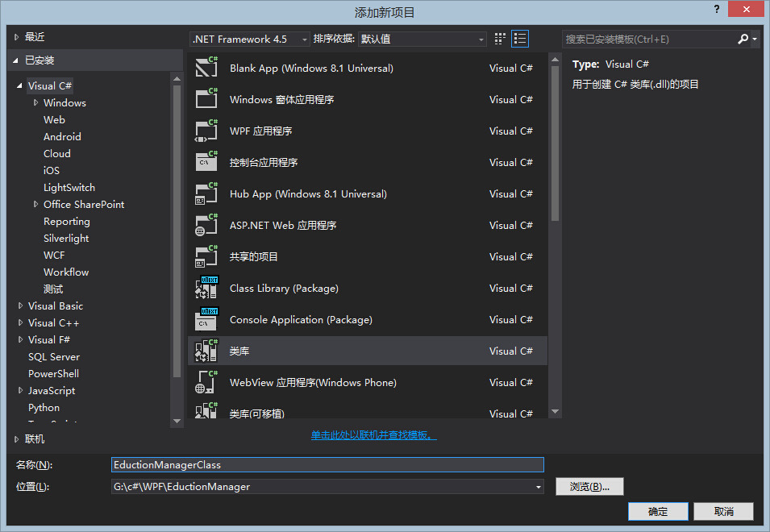Screen dimensions: 770x532
Task: Select the WCF category
Action: pyautogui.click(x=54, y=256)
